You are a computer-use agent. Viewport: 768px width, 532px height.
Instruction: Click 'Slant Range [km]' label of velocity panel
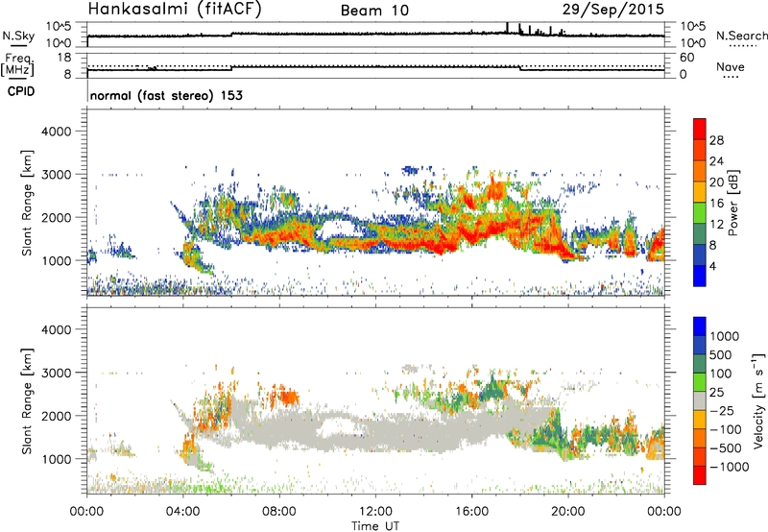coord(27,400)
